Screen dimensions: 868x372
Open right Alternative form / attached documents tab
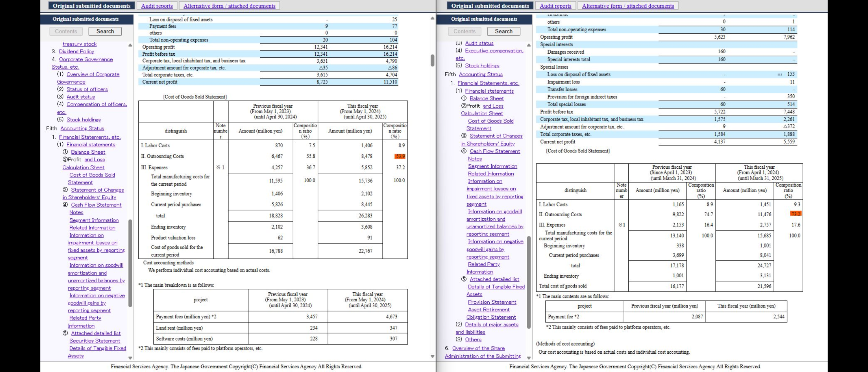tap(628, 6)
